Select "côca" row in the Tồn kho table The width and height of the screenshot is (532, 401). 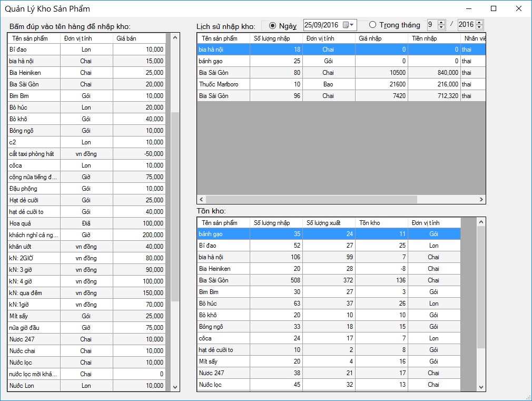[x=329, y=338]
